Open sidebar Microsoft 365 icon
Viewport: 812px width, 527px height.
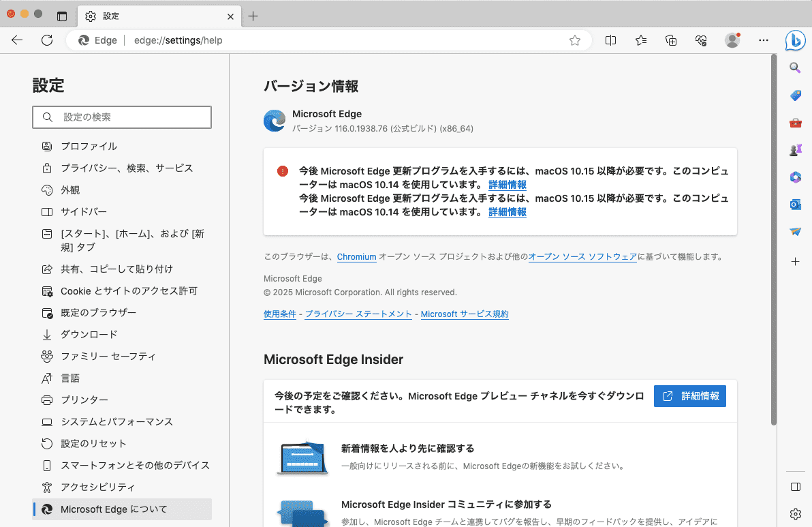pyautogui.click(x=796, y=178)
